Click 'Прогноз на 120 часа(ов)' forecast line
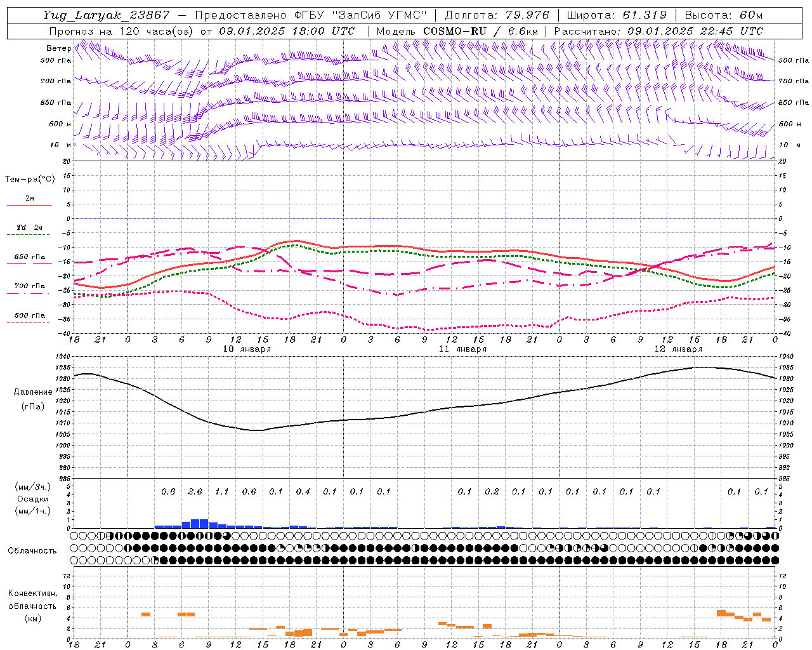Viewport: 812px width, 650px height. pos(122,31)
